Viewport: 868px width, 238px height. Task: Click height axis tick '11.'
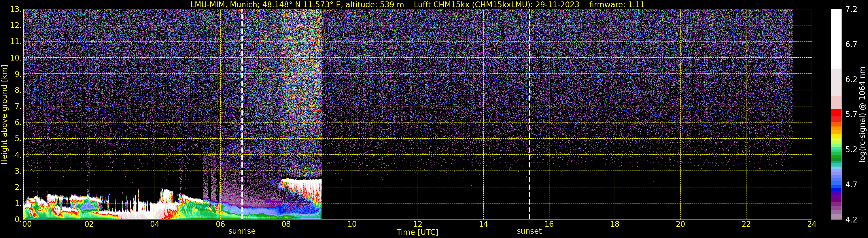(x=16, y=41)
